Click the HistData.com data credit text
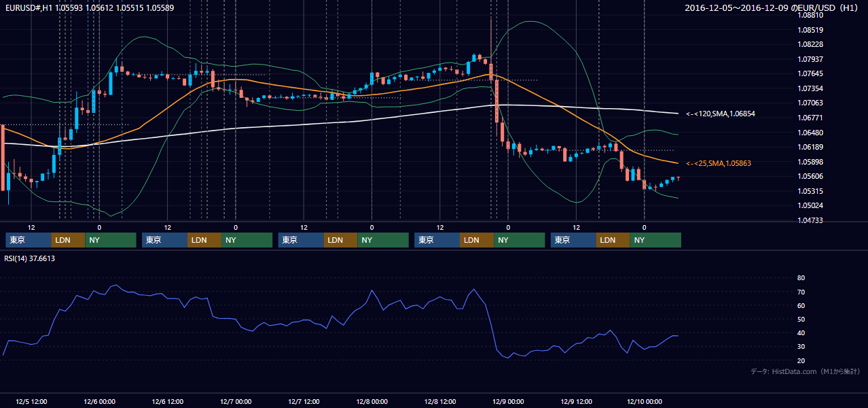The width and height of the screenshot is (868, 408). coord(806,371)
